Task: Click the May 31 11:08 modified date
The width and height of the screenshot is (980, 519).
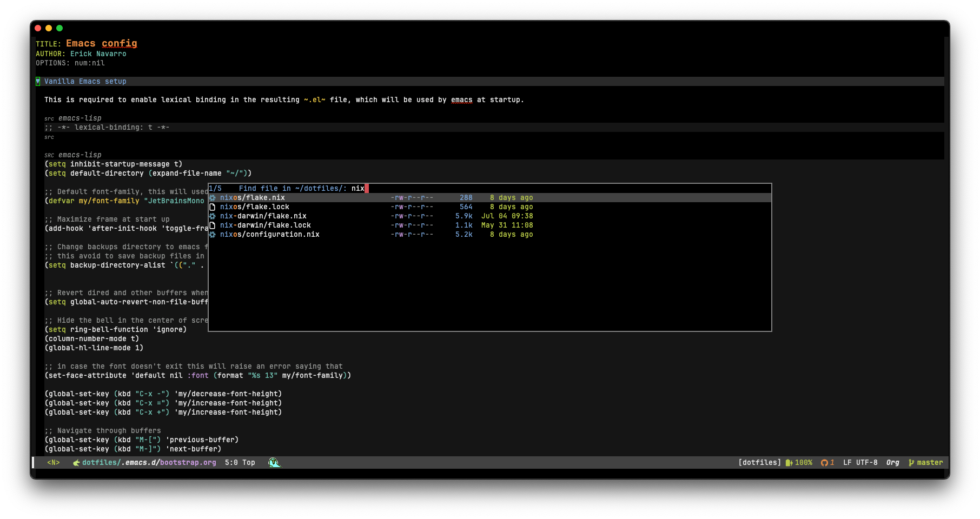Action: coord(507,225)
